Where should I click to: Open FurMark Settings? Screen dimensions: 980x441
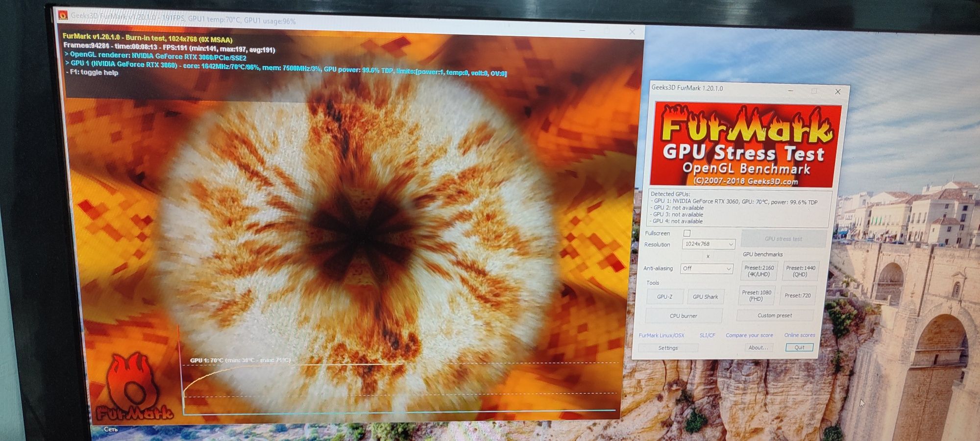(668, 348)
